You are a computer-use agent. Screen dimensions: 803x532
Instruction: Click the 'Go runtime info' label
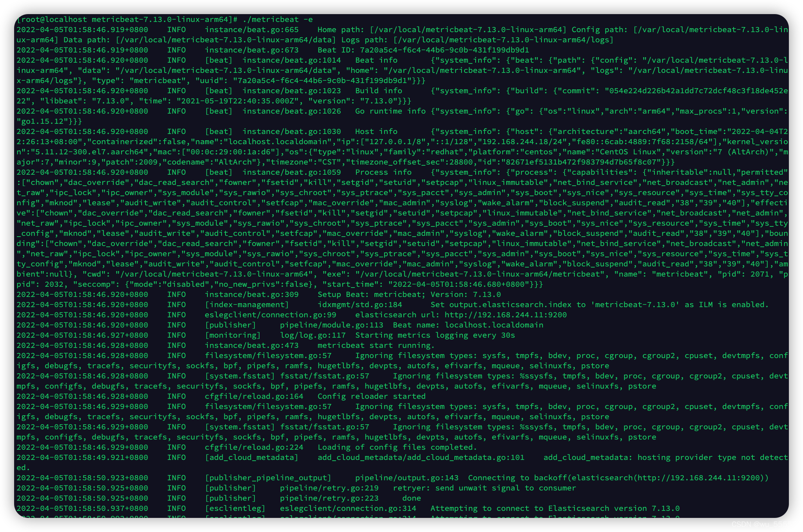click(x=390, y=111)
